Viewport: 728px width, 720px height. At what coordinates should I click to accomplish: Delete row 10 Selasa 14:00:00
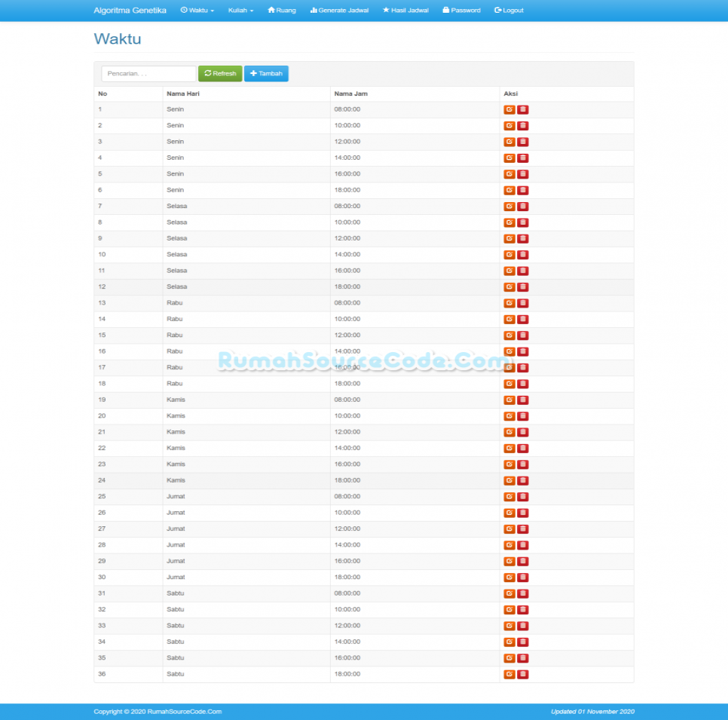tap(523, 255)
